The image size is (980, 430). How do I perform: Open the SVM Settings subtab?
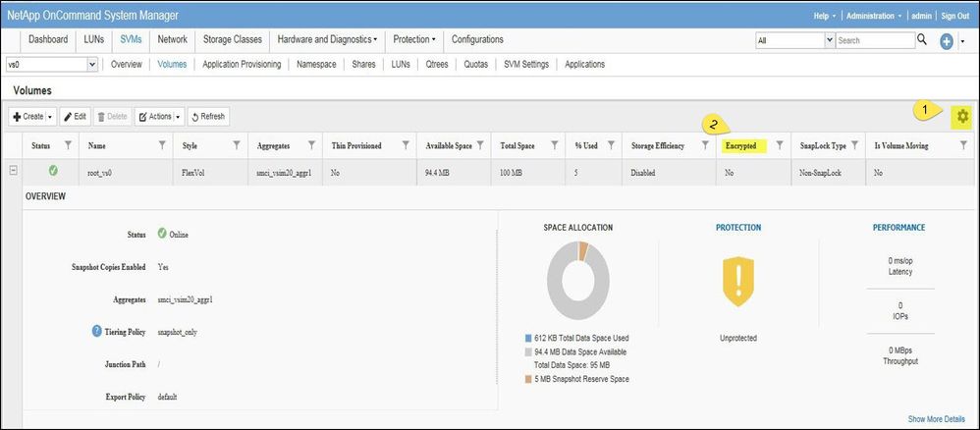(x=526, y=65)
